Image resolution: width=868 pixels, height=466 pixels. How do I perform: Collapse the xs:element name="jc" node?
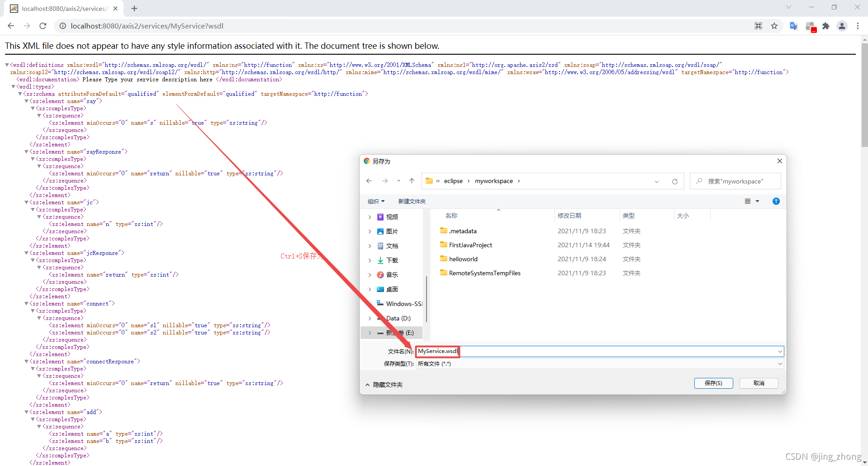tap(26, 202)
